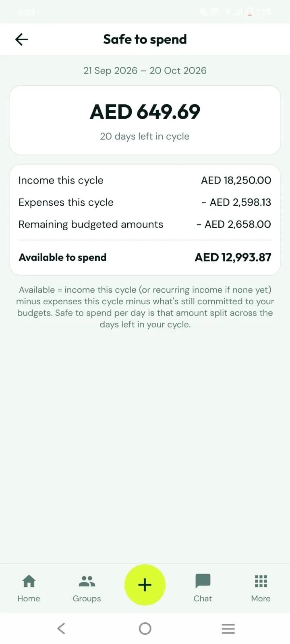Select the Chat tab label
The height and width of the screenshot is (644, 290).
(203, 599)
